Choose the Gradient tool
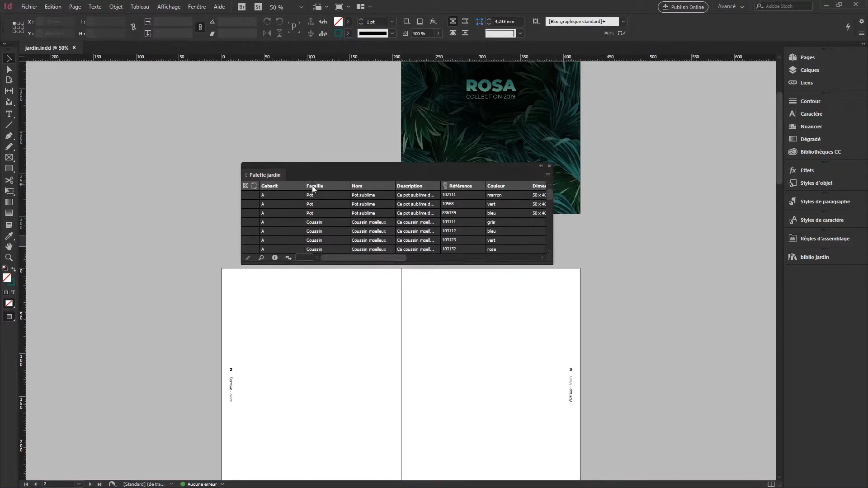This screenshot has width=868, height=488. (9, 202)
